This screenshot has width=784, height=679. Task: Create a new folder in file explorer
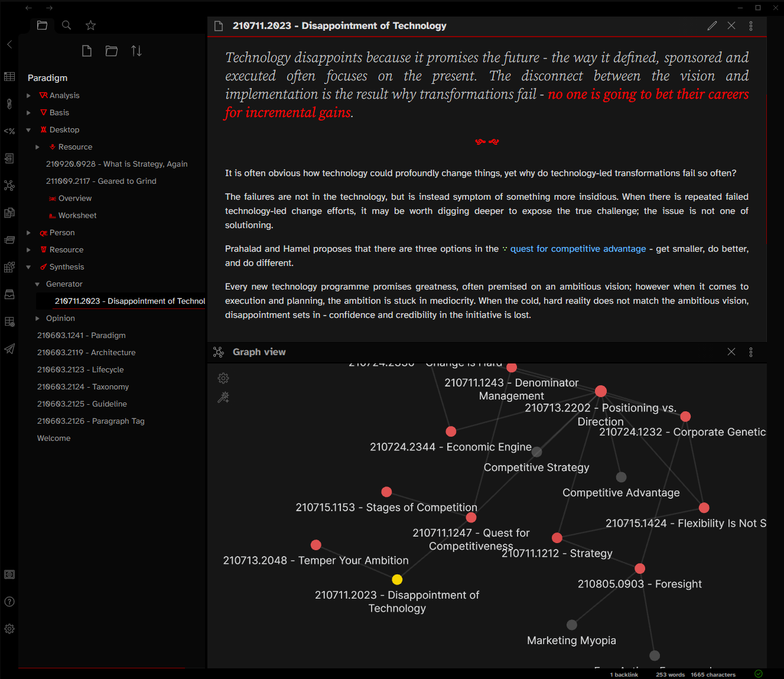click(x=112, y=51)
